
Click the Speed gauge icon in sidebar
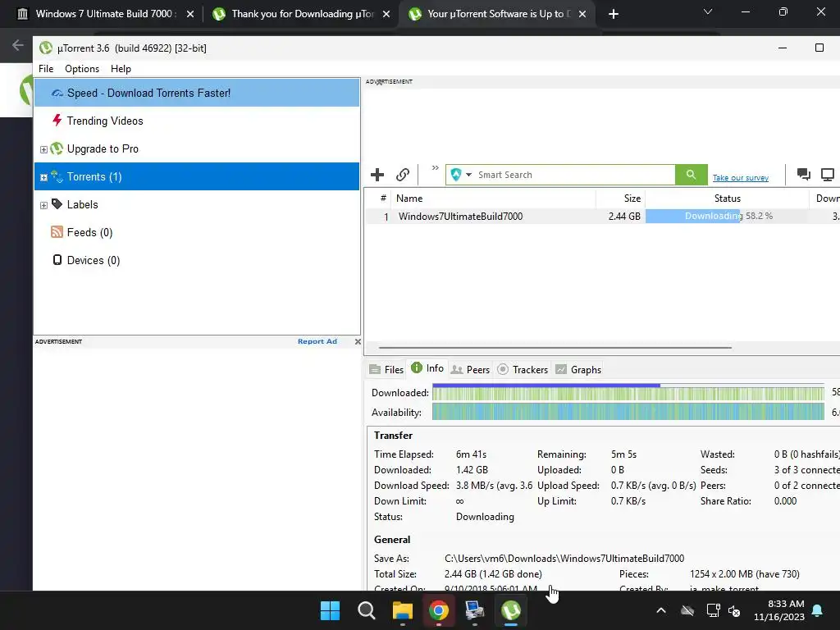tap(57, 94)
